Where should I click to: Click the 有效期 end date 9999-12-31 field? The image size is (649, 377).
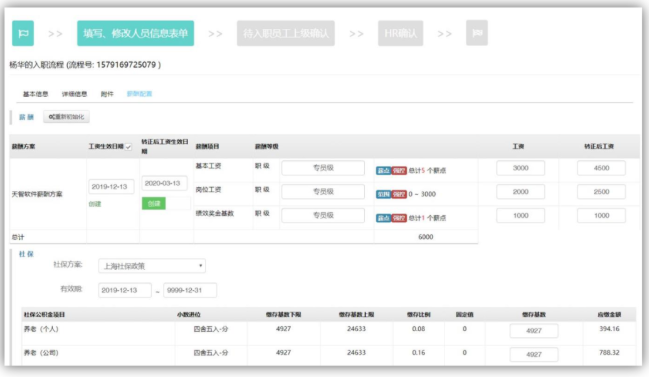(x=190, y=290)
